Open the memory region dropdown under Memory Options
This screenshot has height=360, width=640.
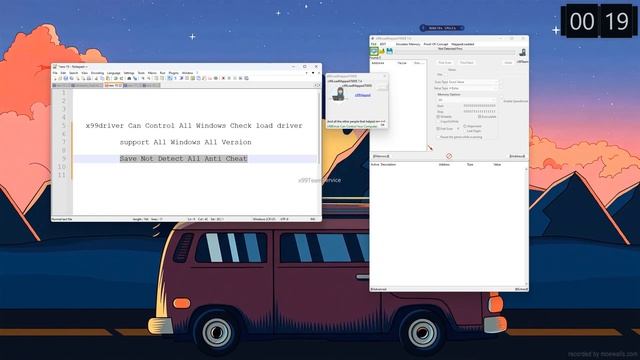click(467, 100)
